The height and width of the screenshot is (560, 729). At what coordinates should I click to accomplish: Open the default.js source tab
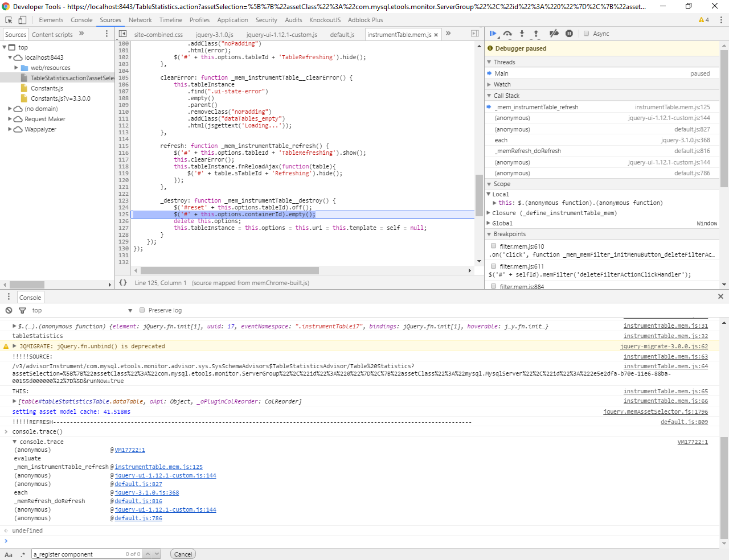342,35
